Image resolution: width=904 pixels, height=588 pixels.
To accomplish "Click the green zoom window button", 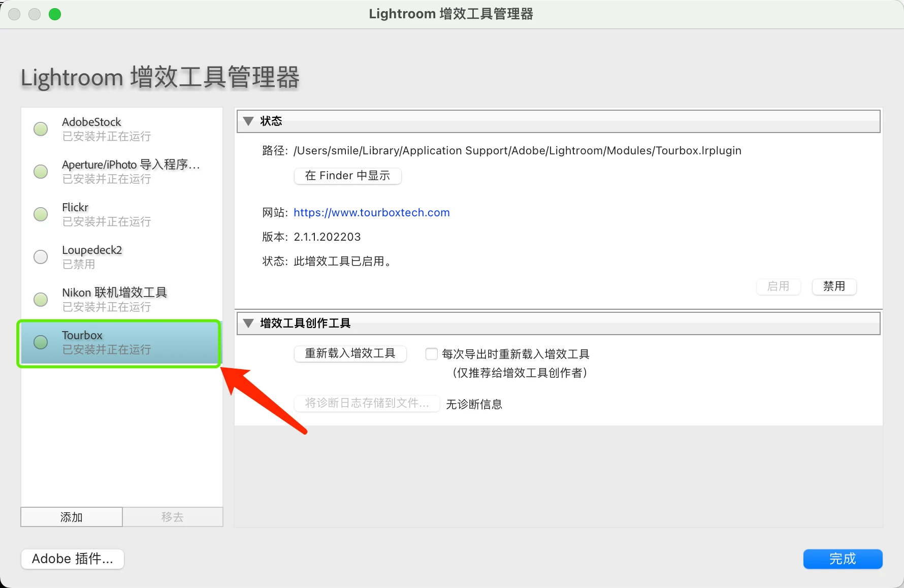I will [55, 14].
